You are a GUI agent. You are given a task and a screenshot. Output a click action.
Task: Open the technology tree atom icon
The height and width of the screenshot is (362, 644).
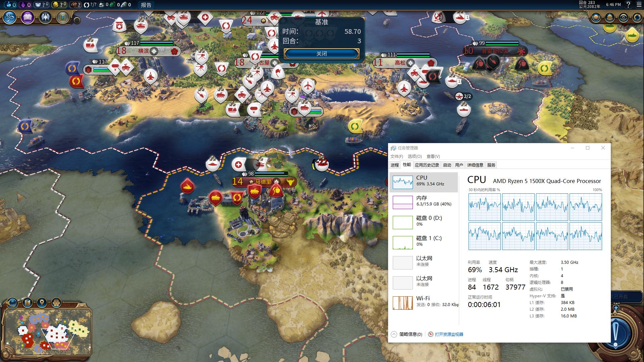point(10,17)
